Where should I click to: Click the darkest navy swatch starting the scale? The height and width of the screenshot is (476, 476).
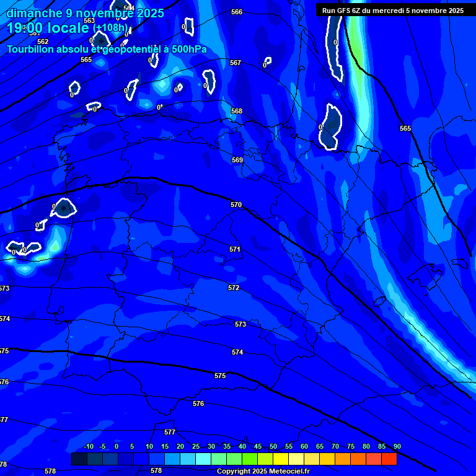[79, 459]
